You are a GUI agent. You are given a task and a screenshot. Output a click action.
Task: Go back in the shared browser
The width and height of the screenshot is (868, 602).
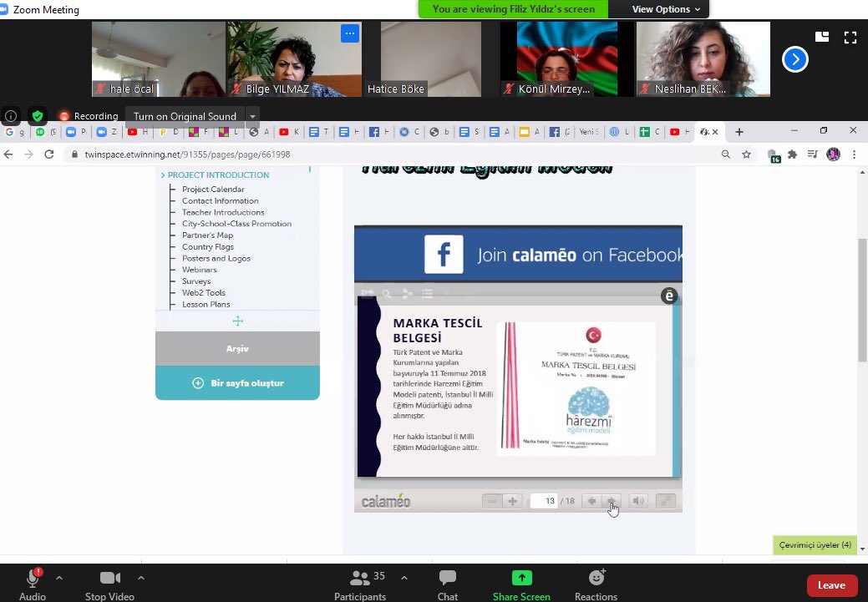[8, 154]
